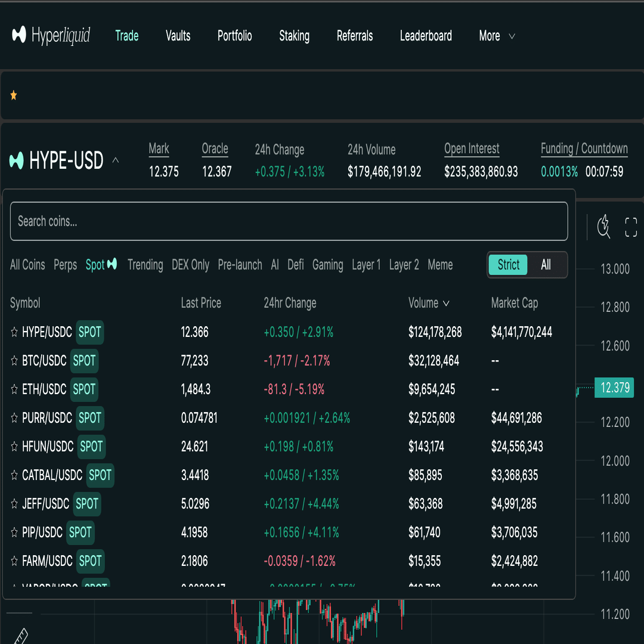Viewport: 644px width, 644px height.
Task: Show Trending coins tab
Action: tap(145, 265)
